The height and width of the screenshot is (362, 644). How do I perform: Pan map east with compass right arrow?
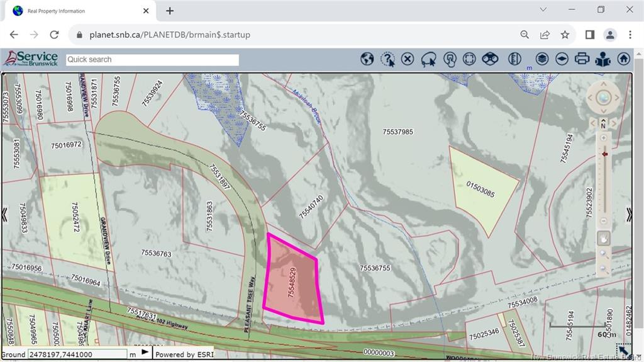[617, 98]
